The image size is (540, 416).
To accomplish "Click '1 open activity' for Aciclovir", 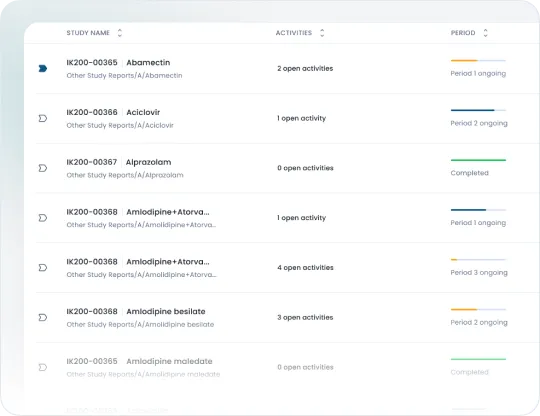I will [x=301, y=118].
